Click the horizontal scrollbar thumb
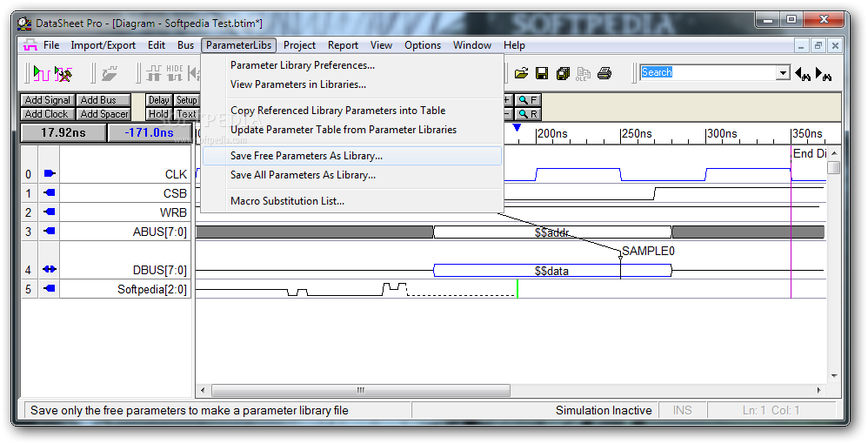868x444 pixels. (x=360, y=390)
